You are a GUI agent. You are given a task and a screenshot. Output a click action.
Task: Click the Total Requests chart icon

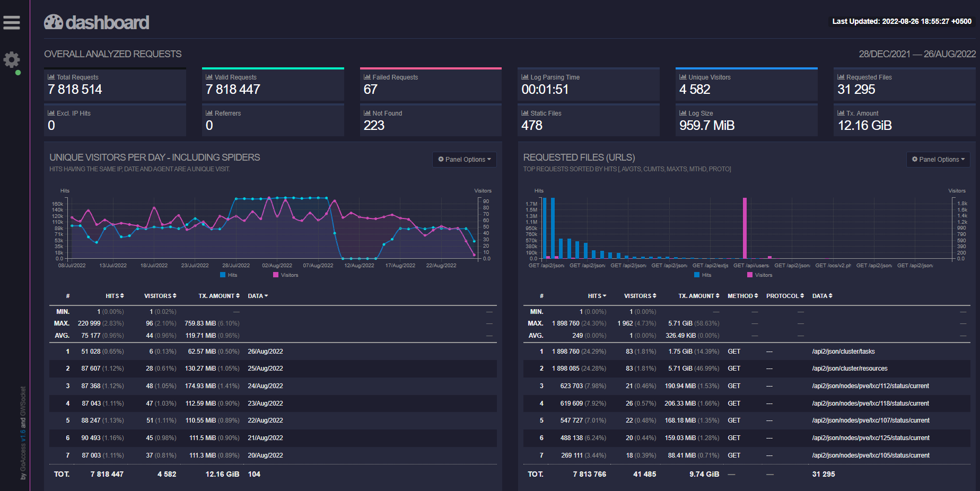[51, 77]
